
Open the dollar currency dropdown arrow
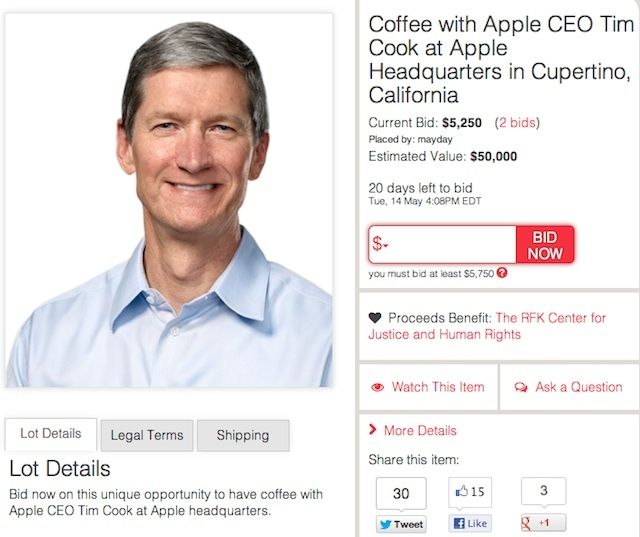[x=387, y=246]
